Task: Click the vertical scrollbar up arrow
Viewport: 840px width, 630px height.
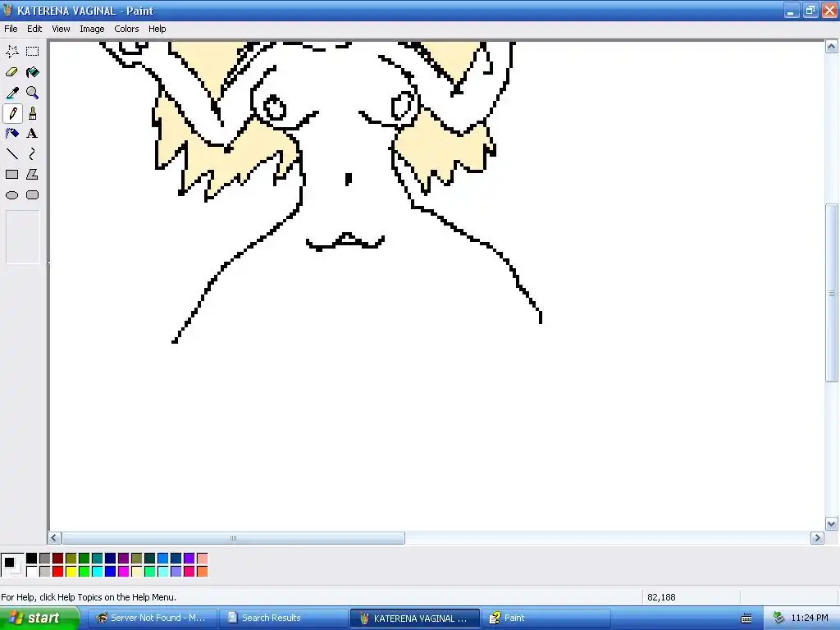Action: coord(832,47)
